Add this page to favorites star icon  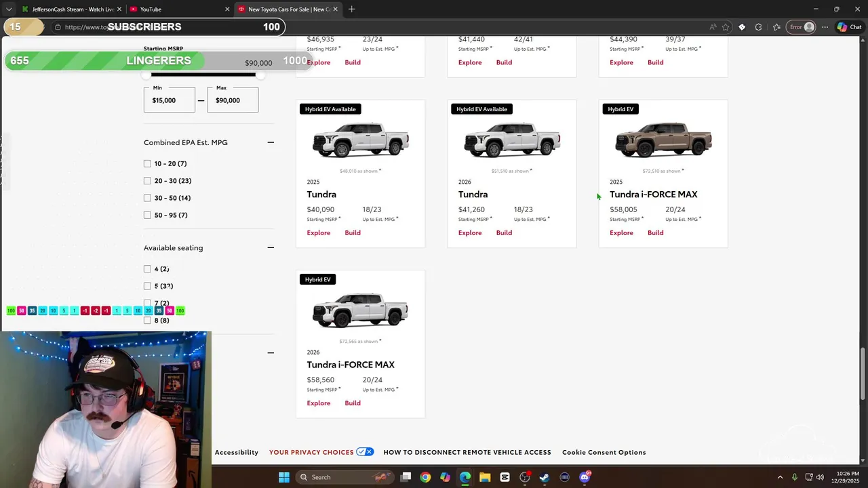(x=726, y=27)
